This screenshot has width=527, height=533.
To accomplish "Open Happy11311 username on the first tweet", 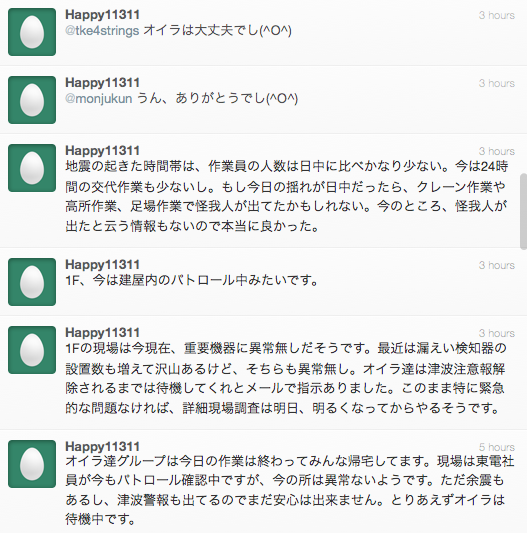I will [x=102, y=15].
